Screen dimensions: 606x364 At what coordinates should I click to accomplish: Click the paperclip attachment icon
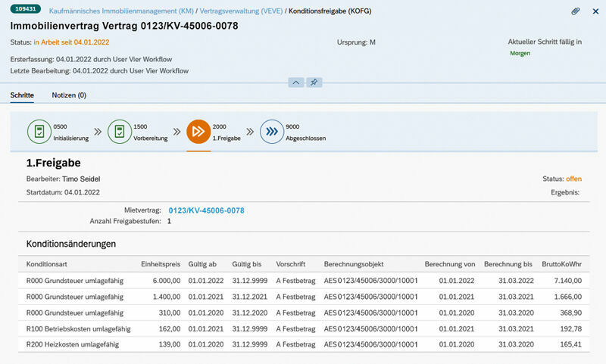(x=576, y=11)
